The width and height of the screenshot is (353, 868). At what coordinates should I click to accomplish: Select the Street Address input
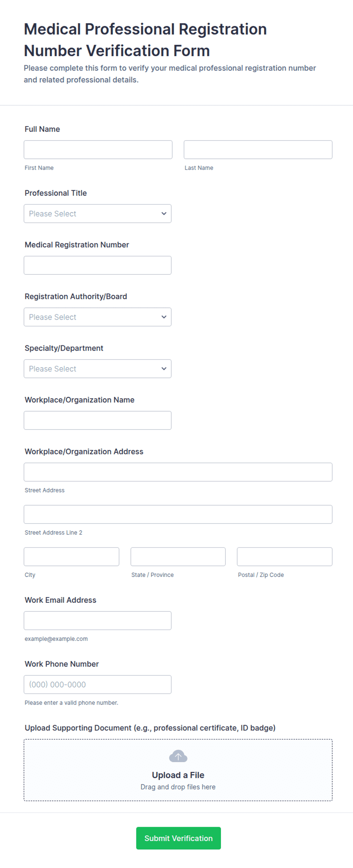[x=178, y=472]
